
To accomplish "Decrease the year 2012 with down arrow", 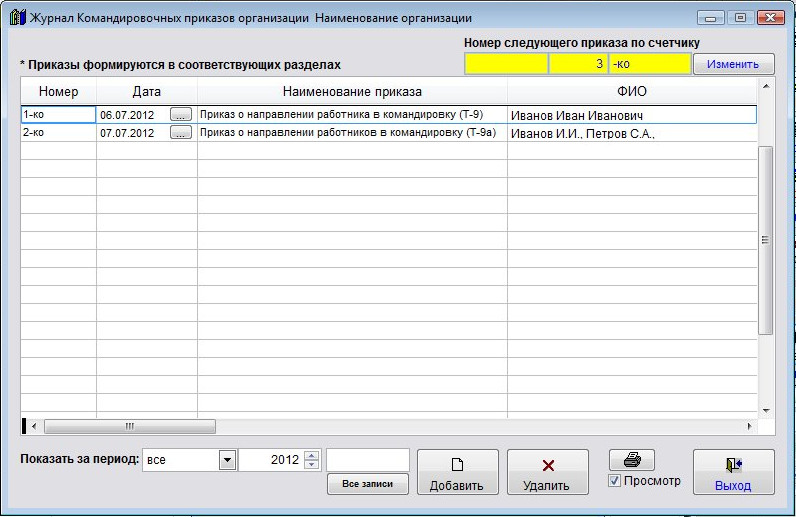I will click(312, 465).
